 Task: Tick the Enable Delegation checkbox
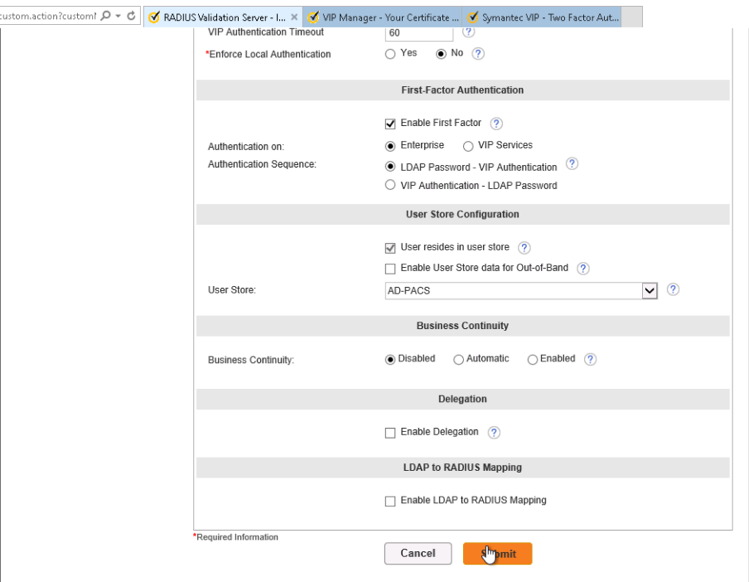[390, 433]
